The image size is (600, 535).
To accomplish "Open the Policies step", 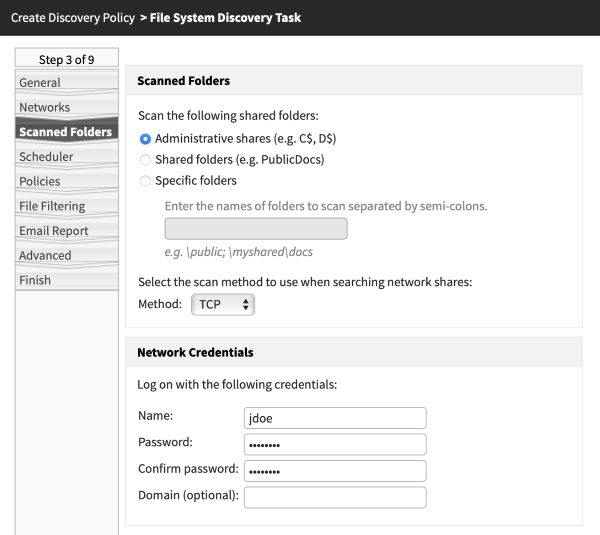I will pyautogui.click(x=40, y=181).
